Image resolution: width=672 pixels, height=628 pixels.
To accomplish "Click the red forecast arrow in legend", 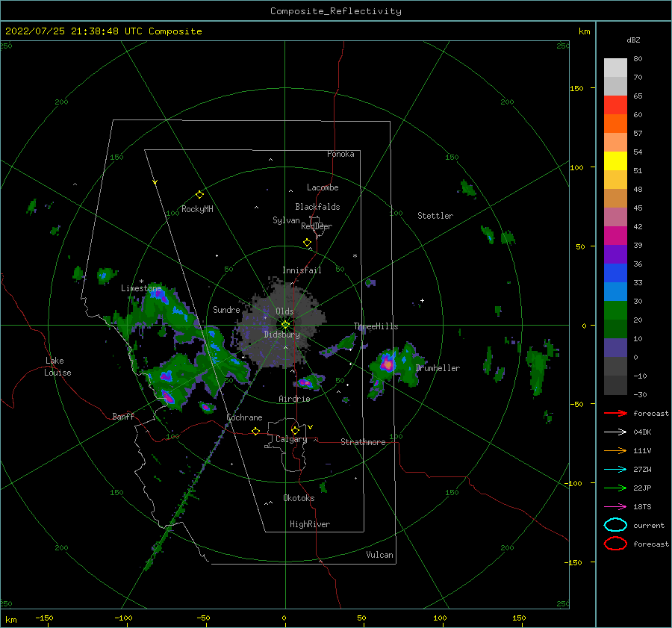I will point(615,413).
